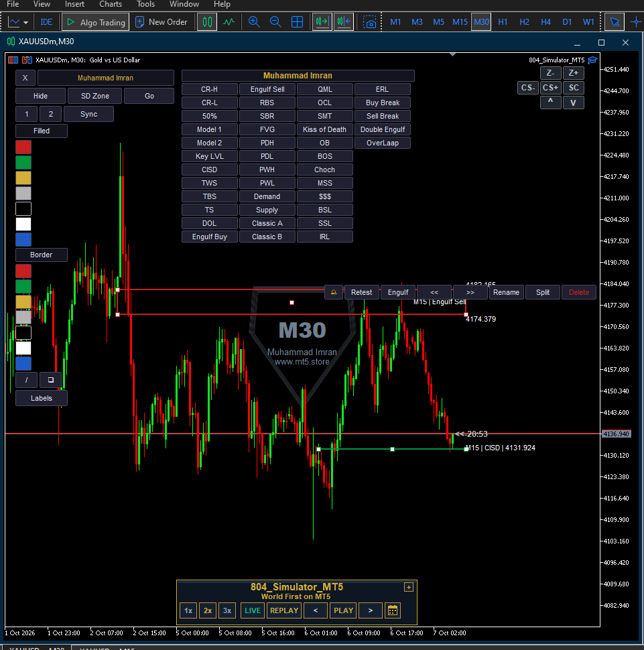The image size is (644, 650).
Task: Switch to the line chart zigzag icon
Action: tap(229, 22)
